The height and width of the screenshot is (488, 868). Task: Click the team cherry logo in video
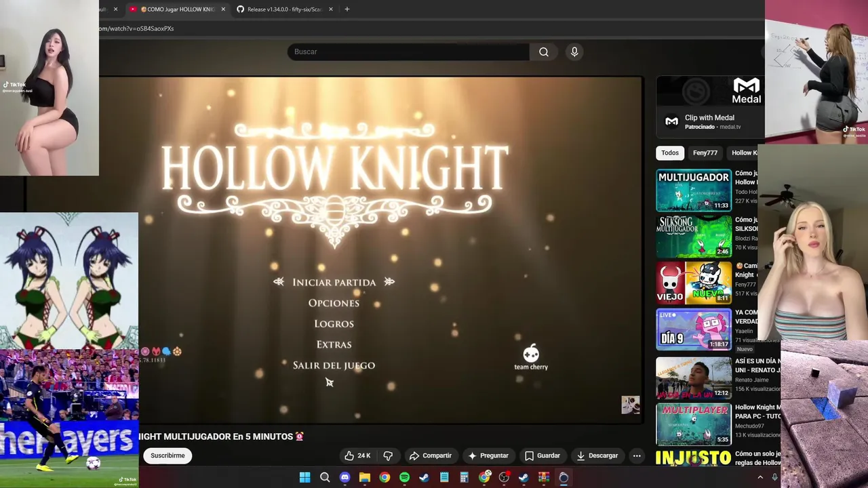click(531, 357)
